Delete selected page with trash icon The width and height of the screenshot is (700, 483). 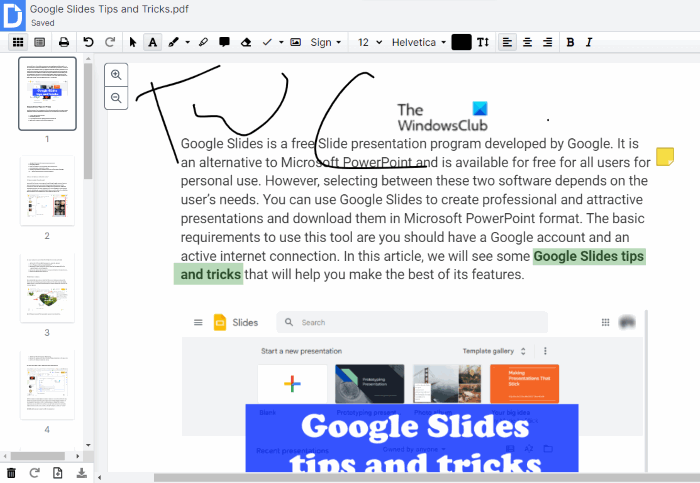pos(11,473)
